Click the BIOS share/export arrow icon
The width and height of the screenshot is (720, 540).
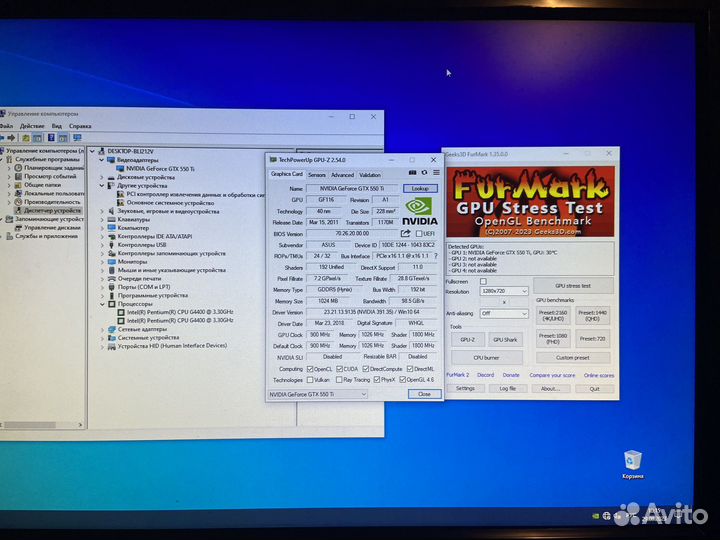point(406,233)
